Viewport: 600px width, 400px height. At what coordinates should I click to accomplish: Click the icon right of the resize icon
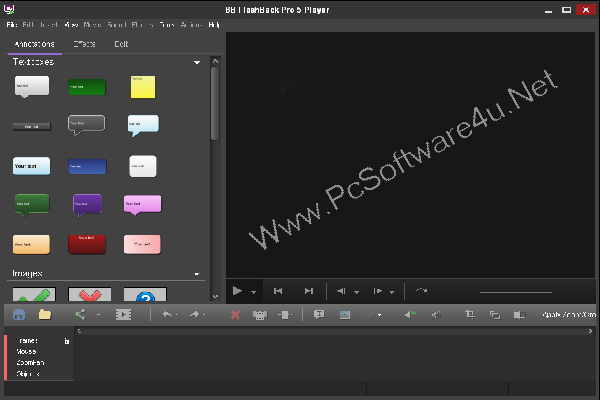pos(519,315)
